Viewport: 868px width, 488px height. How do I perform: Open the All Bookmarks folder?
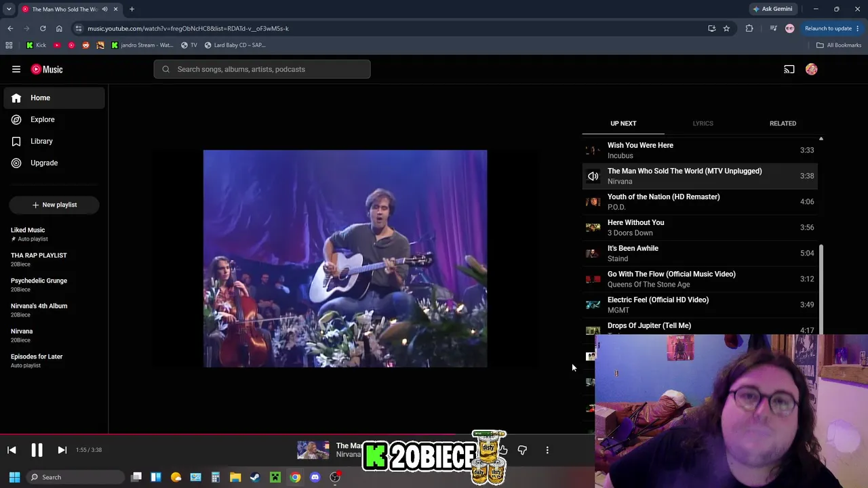pos(839,45)
